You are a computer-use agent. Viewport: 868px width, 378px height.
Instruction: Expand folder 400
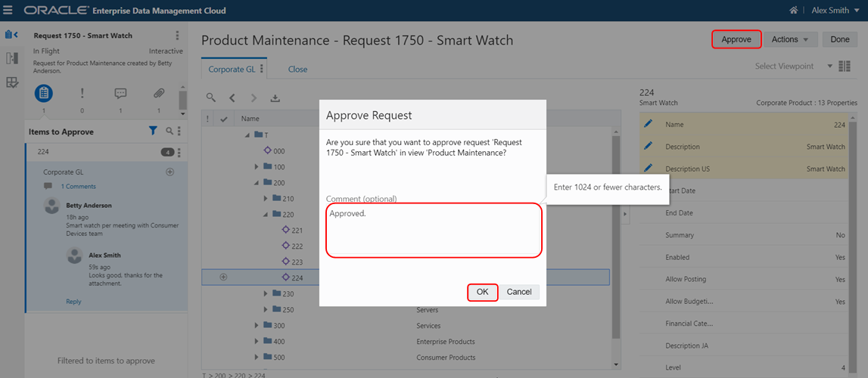257,342
